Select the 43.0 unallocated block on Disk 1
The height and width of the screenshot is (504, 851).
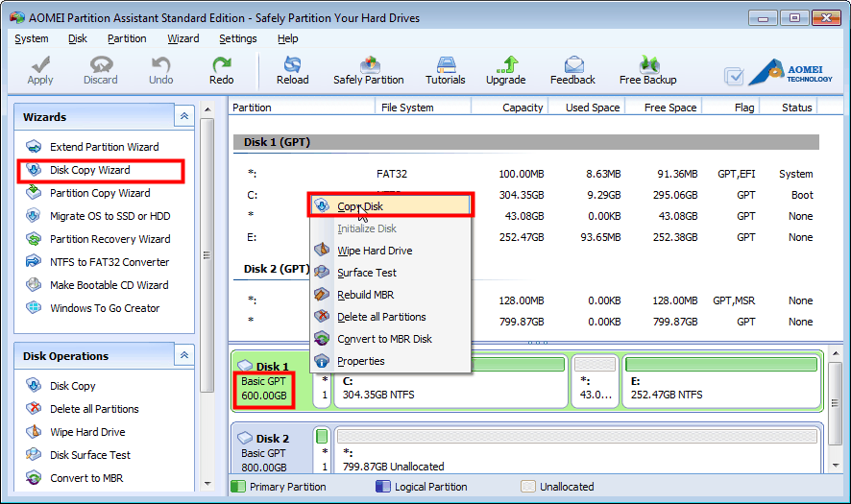[596, 381]
